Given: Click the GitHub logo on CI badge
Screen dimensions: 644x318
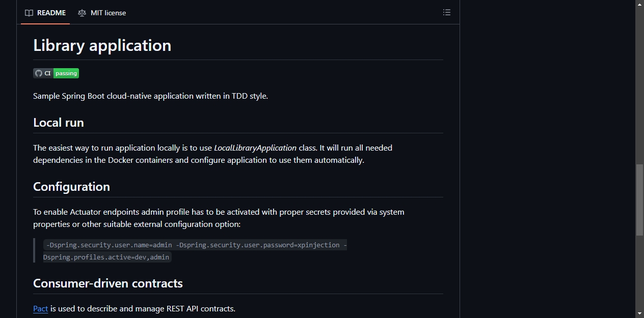Looking at the screenshot, I should tap(38, 73).
